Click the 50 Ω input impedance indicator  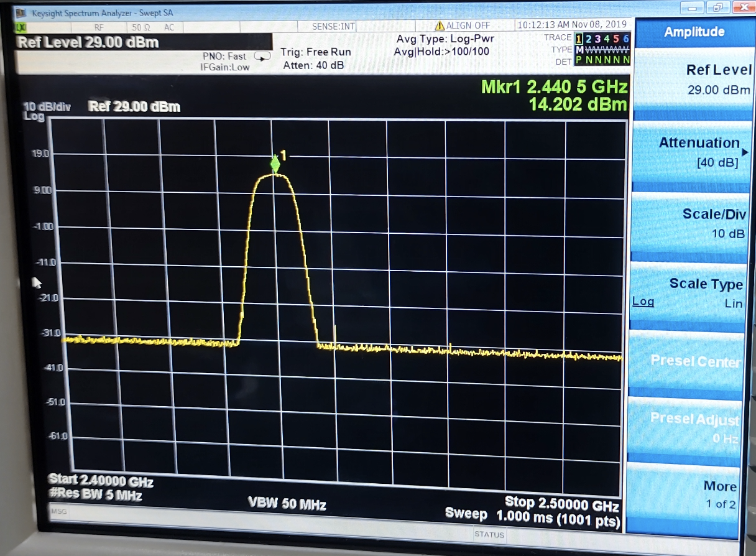[140, 27]
